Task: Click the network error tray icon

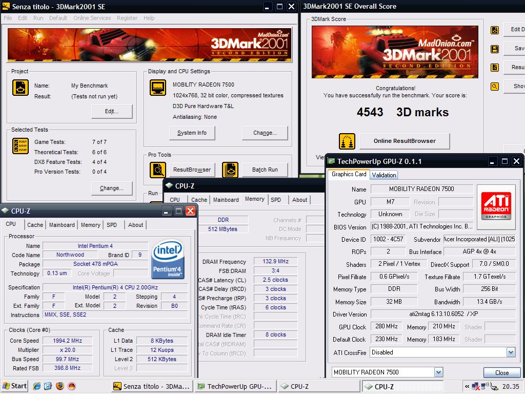Action: pos(475,387)
